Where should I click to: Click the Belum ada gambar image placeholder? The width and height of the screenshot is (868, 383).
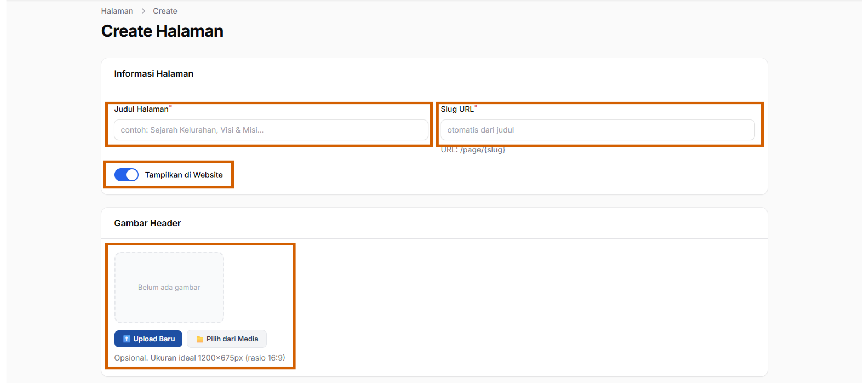point(169,287)
